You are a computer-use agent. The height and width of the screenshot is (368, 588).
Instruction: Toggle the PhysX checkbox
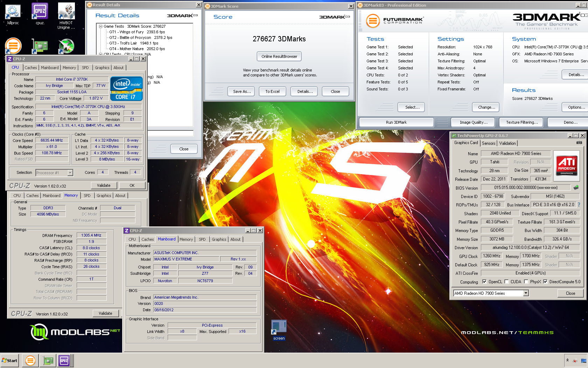[526, 281]
